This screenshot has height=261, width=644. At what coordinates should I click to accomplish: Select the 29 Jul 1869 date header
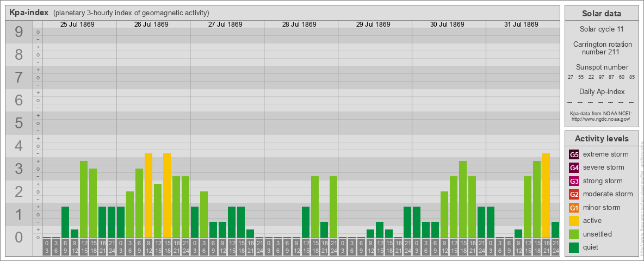tap(373, 24)
